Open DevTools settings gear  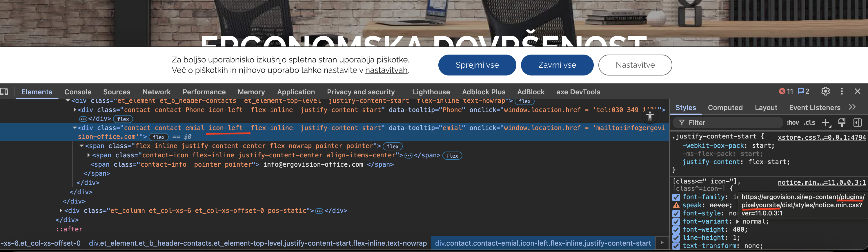point(826,91)
